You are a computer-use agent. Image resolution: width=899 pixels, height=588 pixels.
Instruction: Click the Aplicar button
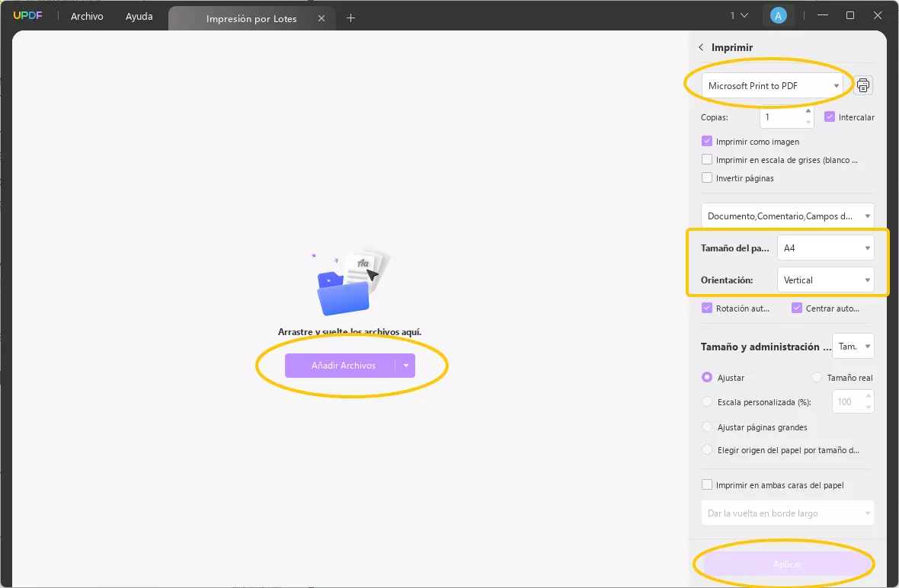788,564
